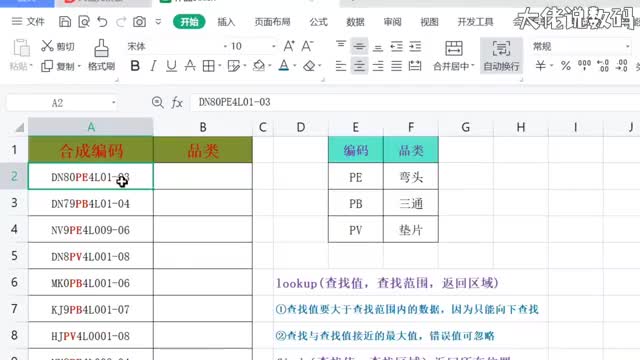This screenshot has width=640, height=360.
Task: Redo the last action
Action: pos(121,22)
